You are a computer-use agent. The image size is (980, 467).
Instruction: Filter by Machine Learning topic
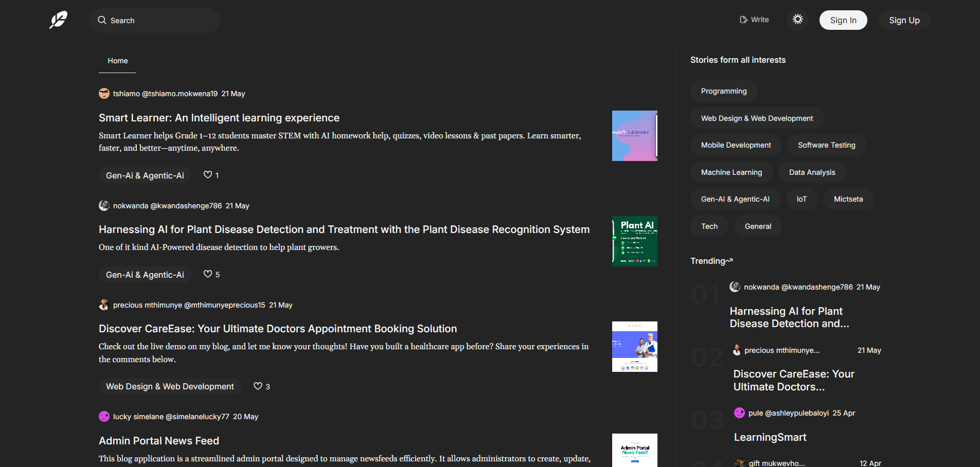click(x=731, y=172)
